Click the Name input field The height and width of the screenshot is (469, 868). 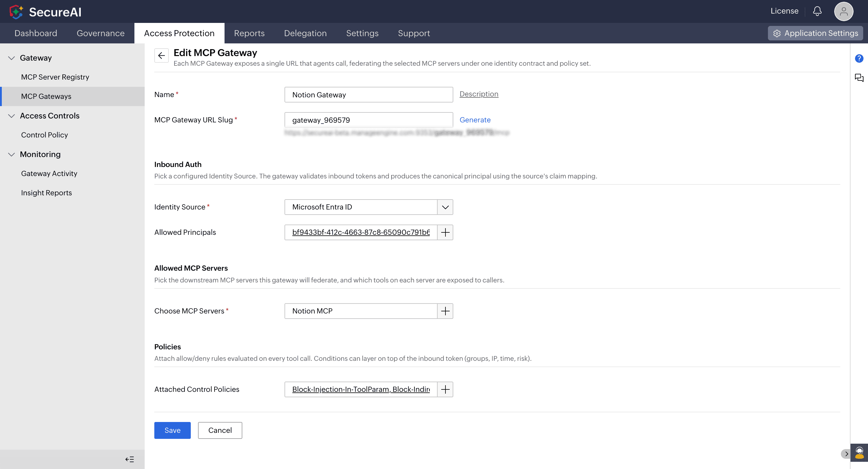coord(369,95)
